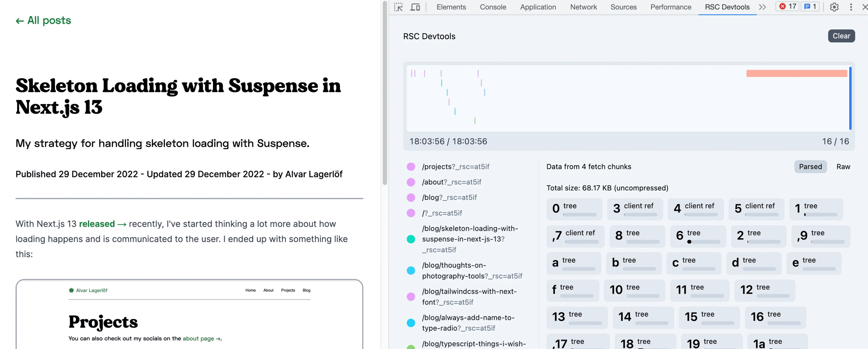Select the tailwindcss-with-next-font request row
Viewport: 868px width, 349px height.
pyautogui.click(x=469, y=297)
